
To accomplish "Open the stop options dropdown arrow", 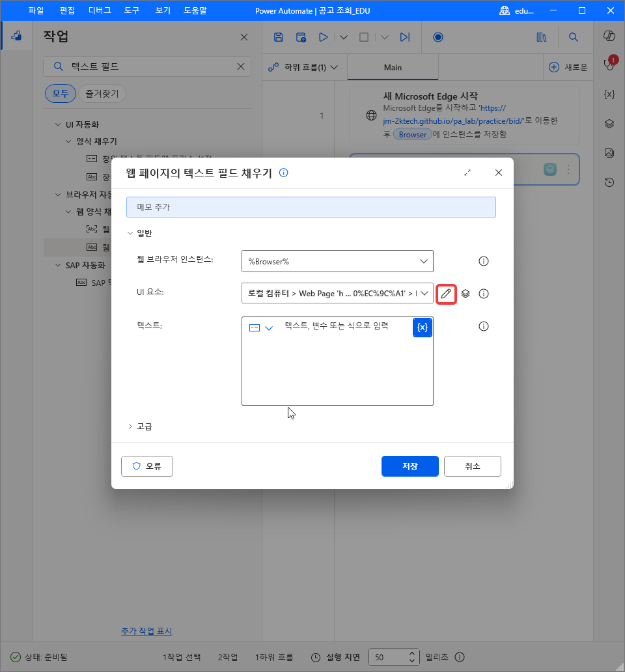I will pyautogui.click(x=385, y=37).
